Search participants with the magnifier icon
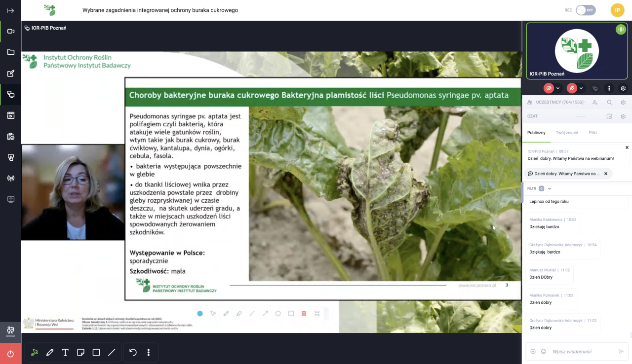Viewport: 632px width, 364px height. coord(609,103)
